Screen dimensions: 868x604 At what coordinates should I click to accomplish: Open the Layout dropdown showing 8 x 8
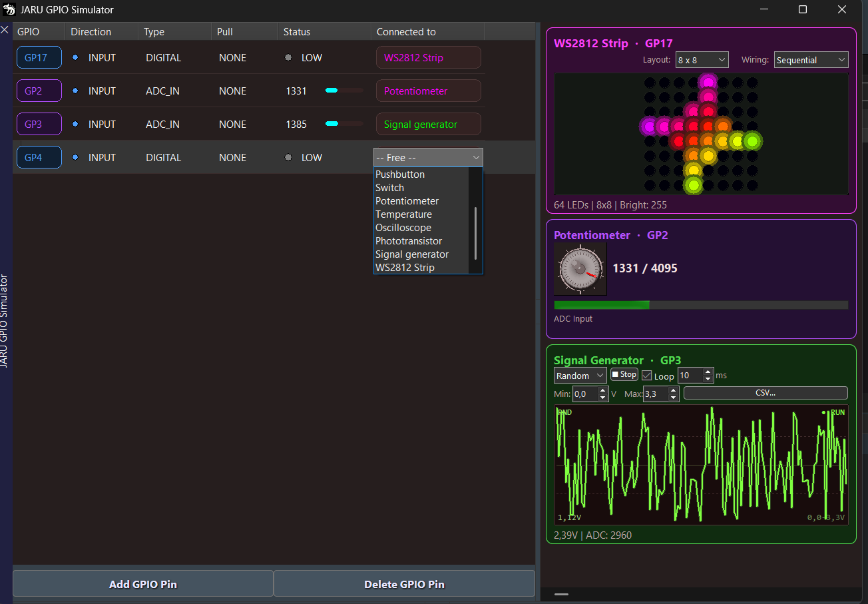click(702, 59)
